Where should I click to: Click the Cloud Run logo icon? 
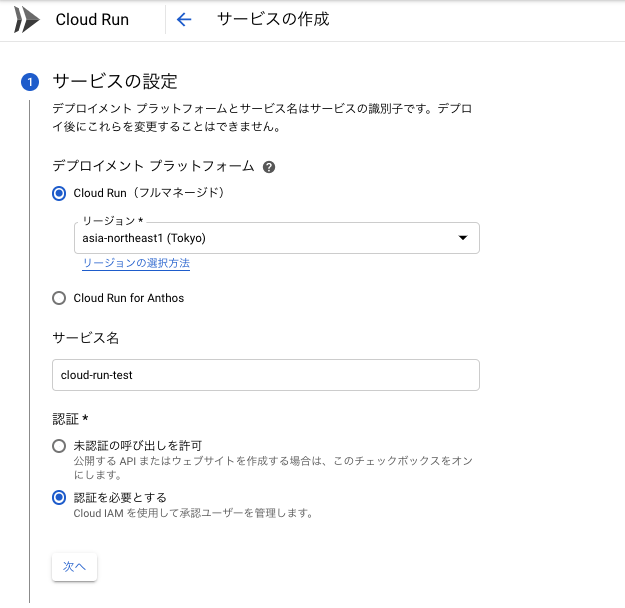click(x=26, y=19)
